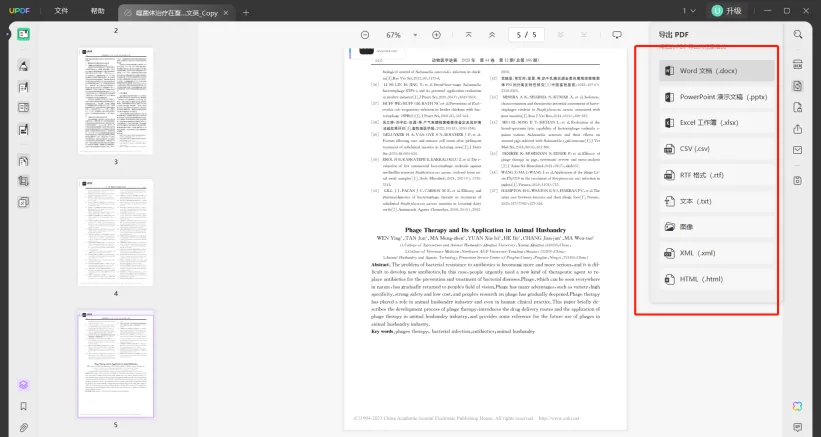Open the search magnifier
The height and width of the screenshot is (437, 821).
coord(797,35)
